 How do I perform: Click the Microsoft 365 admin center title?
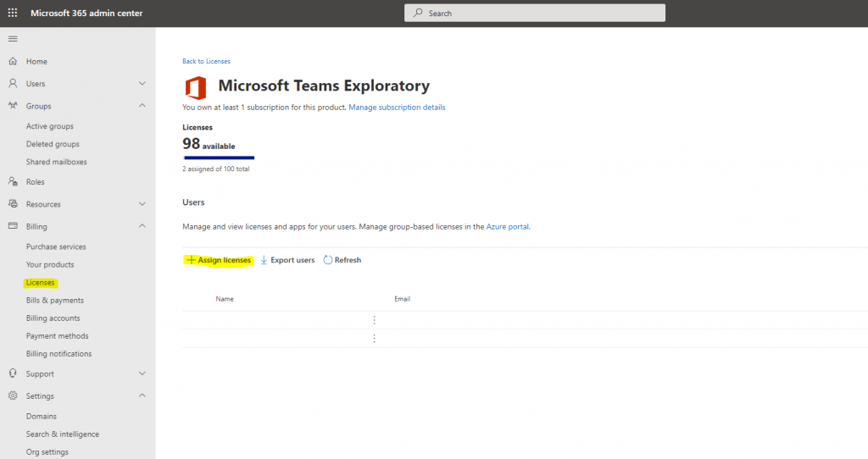[86, 13]
